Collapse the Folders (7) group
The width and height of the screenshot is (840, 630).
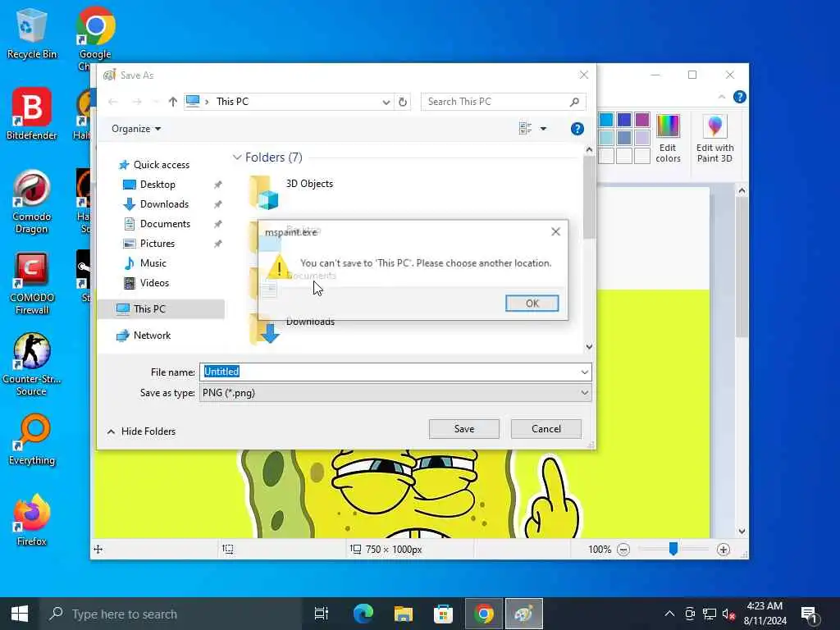[237, 157]
